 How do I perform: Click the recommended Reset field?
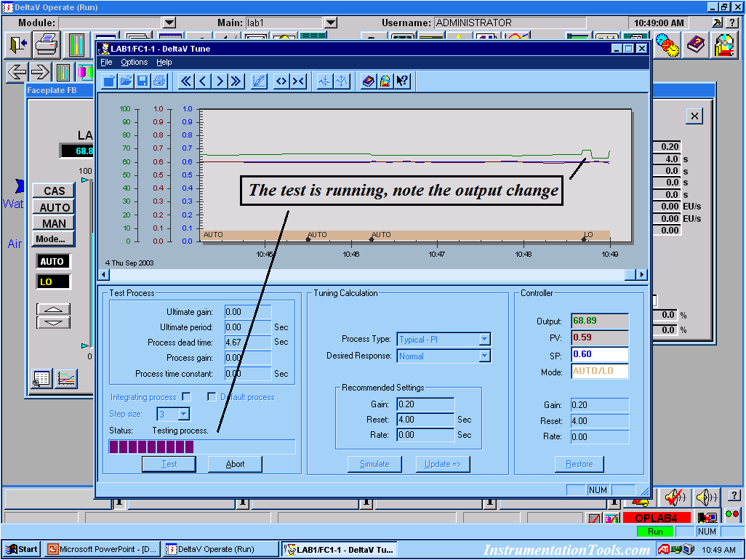(x=425, y=420)
